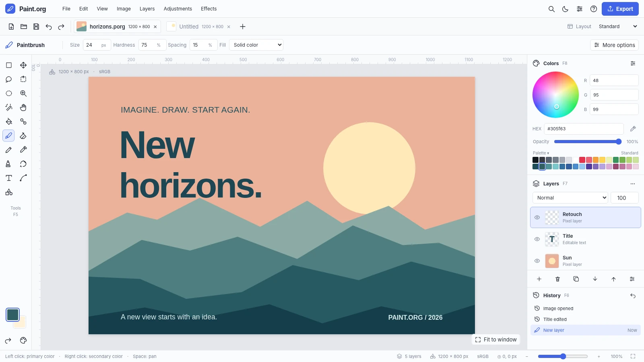Hide the Retouch layer

pyautogui.click(x=537, y=217)
